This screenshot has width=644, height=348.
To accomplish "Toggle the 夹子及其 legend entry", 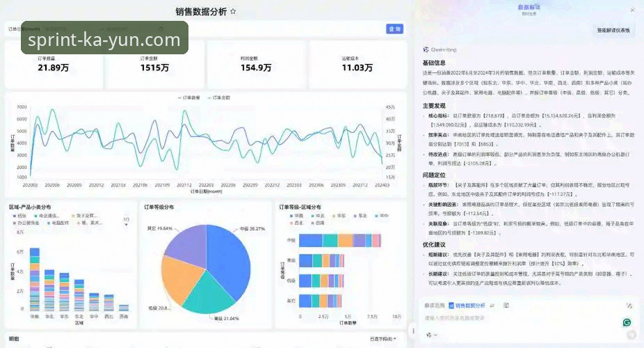I will point(83,216).
